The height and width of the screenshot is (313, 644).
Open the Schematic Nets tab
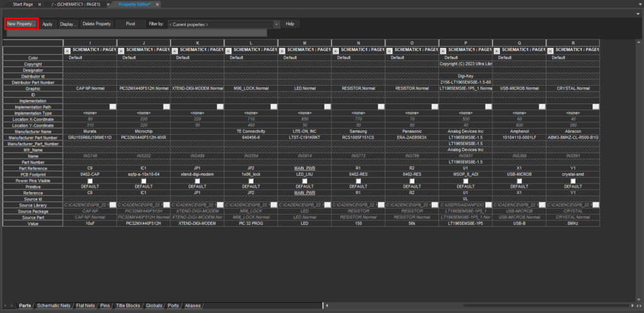click(x=53, y=305)
